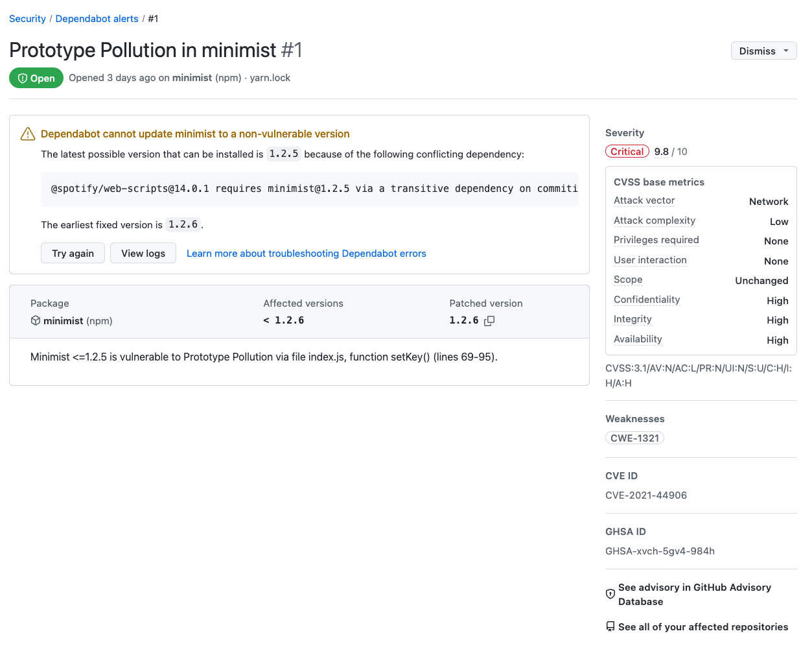812x653 pixels.
Task: Click the warning triangle in the alert box
Action: (27, 134)
